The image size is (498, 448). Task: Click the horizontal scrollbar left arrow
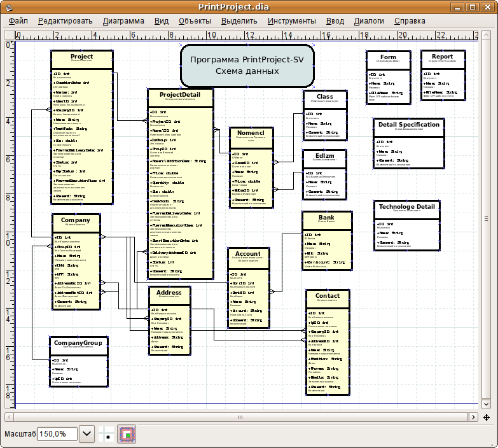click(x=10, y=417)
